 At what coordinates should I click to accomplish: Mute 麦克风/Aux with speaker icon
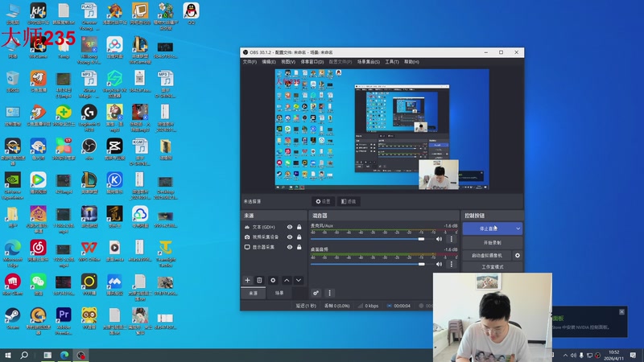[x=439, y=239]
